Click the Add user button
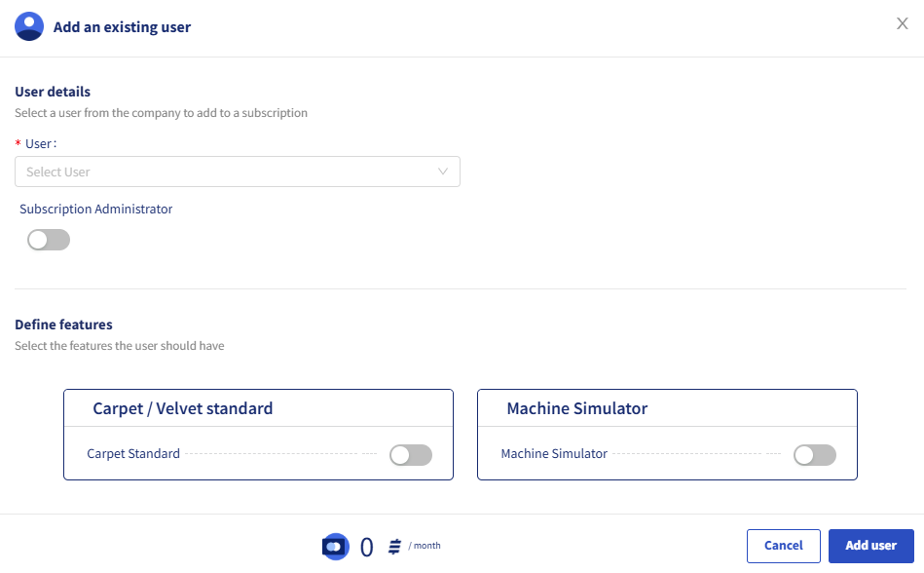Image resolution: width=924 pixels, height=573 pixels. pyautogui.click(x=871, y=546)
